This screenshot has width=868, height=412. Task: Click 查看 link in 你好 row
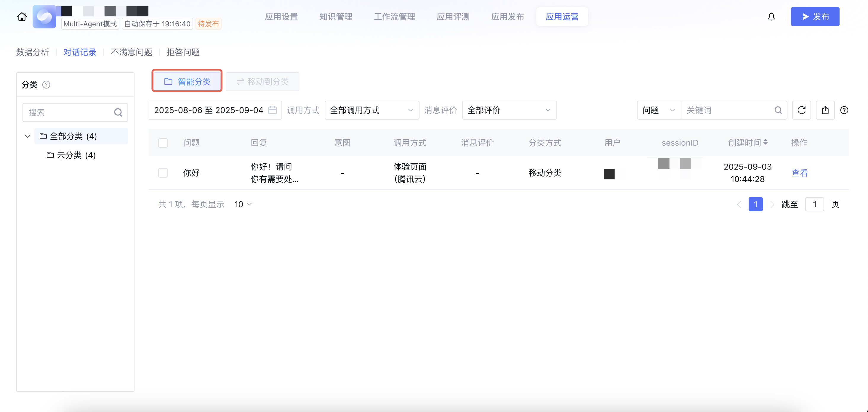[x=799, y=173]
